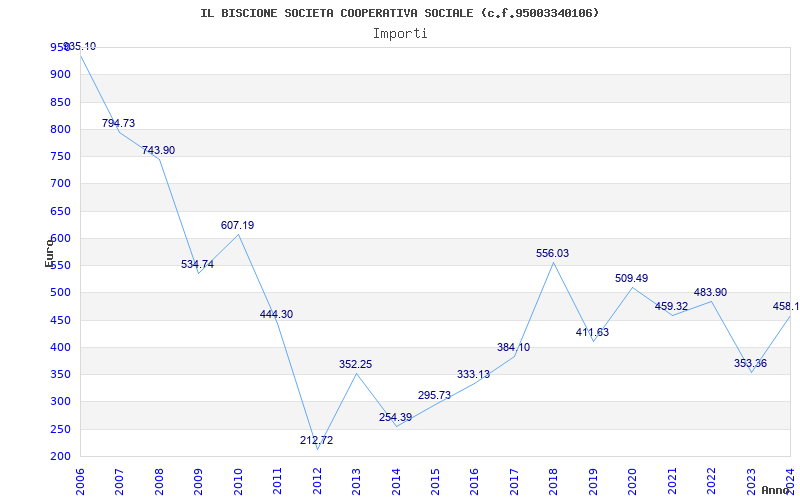This screenshot has height=500, width=800.
Task: Select the 2021 year tick label
Action: tap(672, 482)
